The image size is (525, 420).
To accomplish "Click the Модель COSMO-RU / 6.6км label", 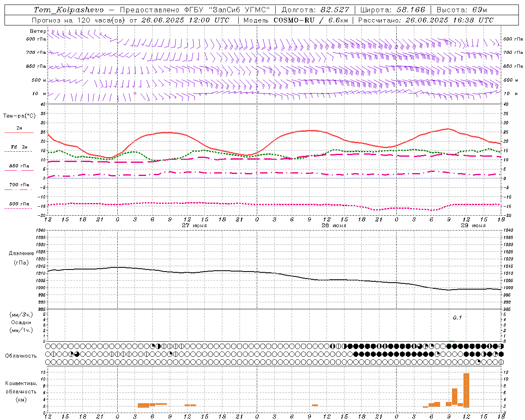I will click(296, 20).
